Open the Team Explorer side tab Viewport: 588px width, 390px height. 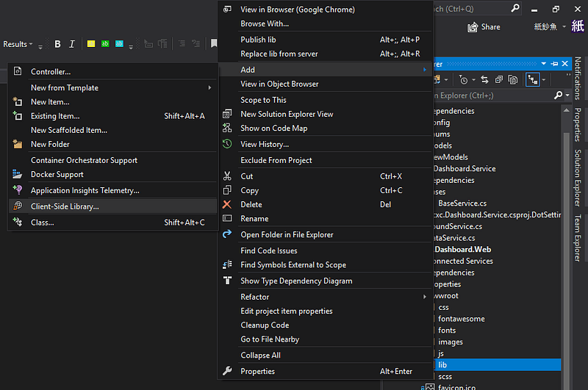[578, 238]
